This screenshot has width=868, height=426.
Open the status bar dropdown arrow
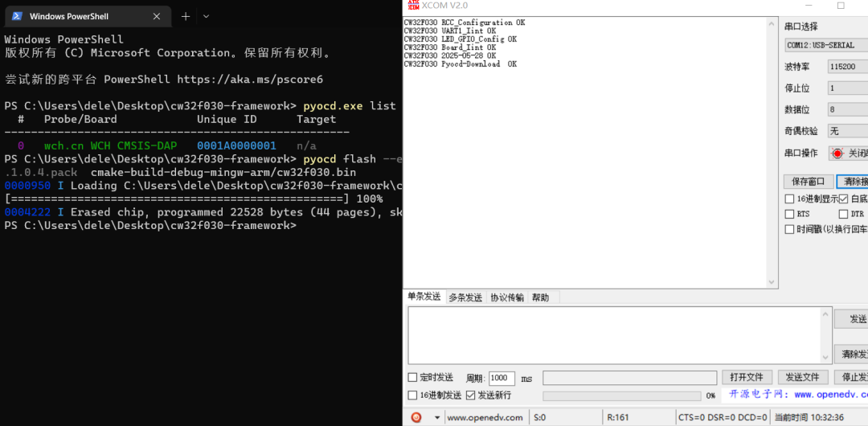pos(437,418)
